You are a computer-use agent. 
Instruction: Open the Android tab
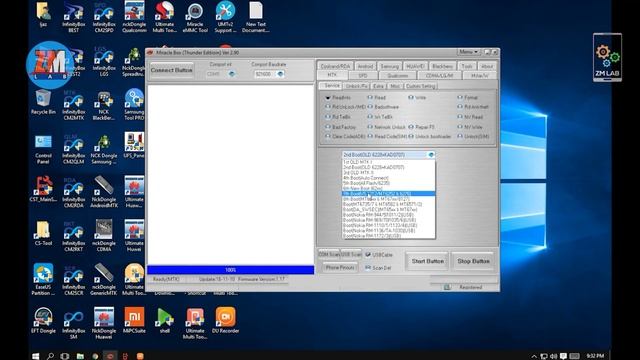pyautogui.click(x=365, y=66)
